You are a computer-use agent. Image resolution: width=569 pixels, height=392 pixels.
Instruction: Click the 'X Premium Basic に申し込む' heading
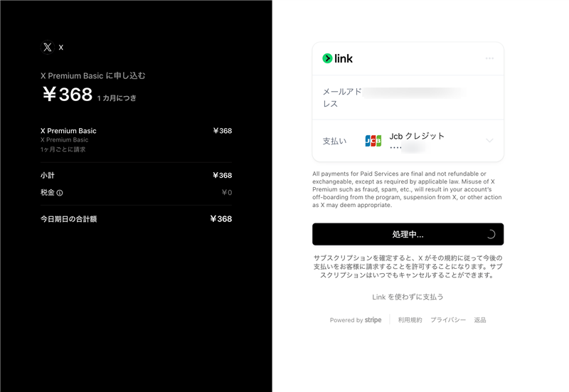[93, 76]
